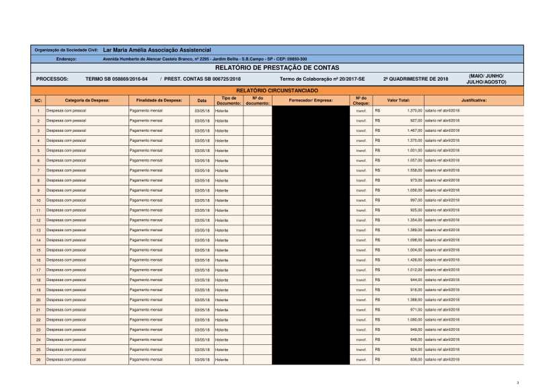Click the 'Valor Total' column header

coord(398,100)
